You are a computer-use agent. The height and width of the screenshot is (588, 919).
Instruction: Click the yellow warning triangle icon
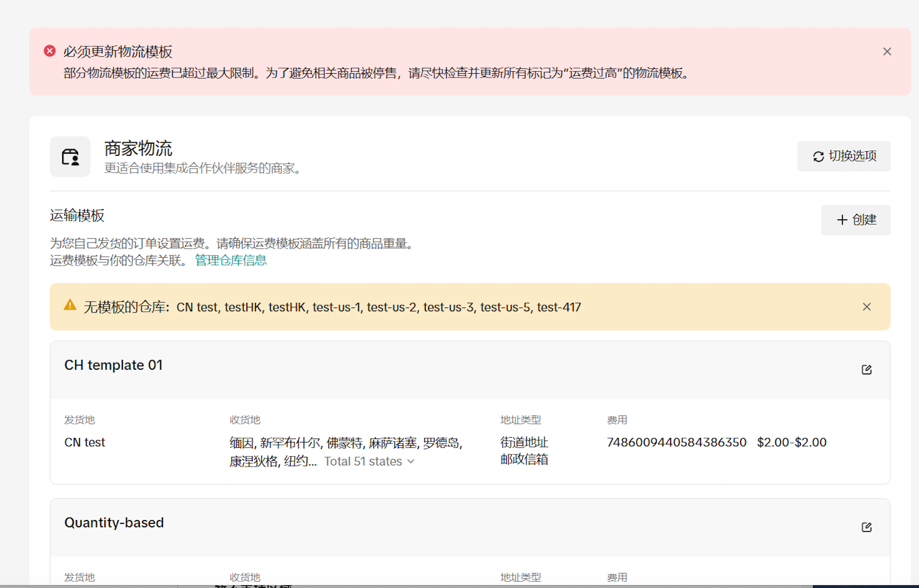[x=70, y=306]
